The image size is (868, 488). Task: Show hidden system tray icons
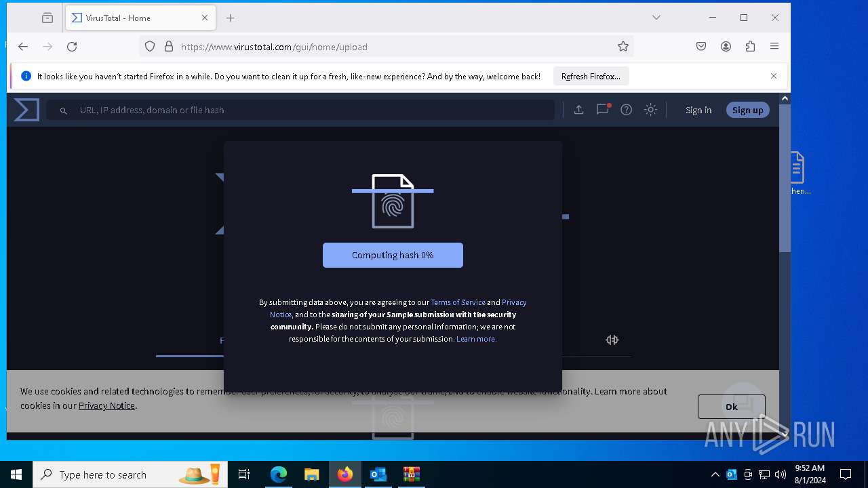pyautogui.click(x=715, y=474)
